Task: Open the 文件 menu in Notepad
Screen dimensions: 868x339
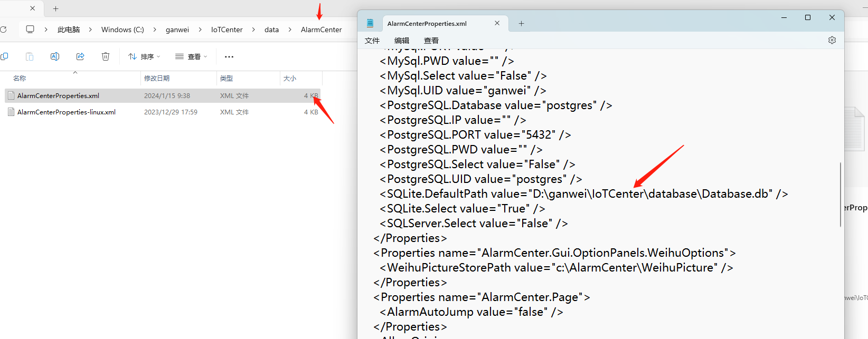Action: (372, 41)
